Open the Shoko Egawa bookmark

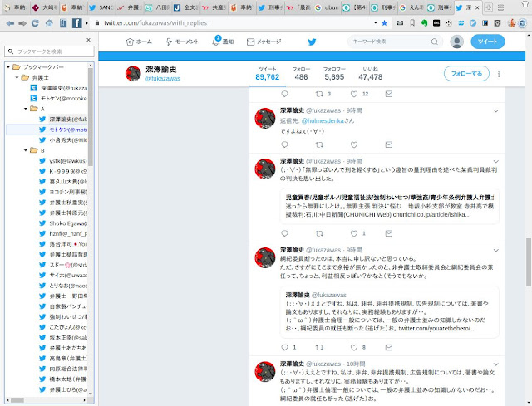click(x=64, y=223)
